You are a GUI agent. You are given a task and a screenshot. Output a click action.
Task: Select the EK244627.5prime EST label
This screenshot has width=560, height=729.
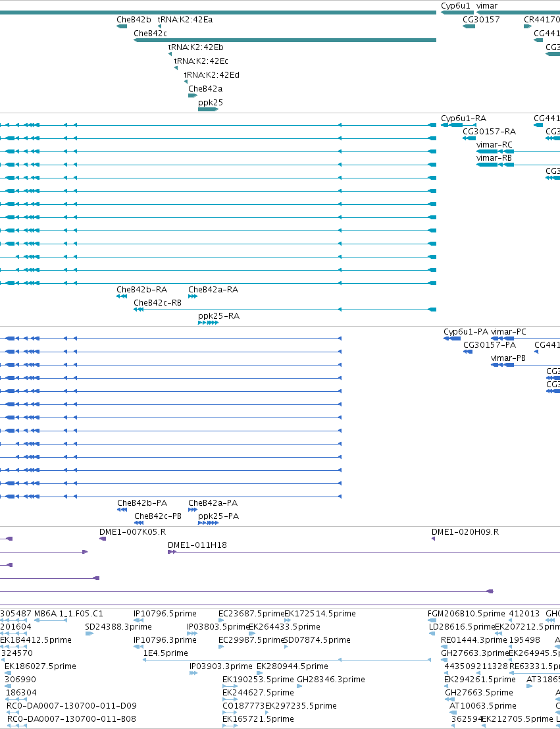coord(258,693)
